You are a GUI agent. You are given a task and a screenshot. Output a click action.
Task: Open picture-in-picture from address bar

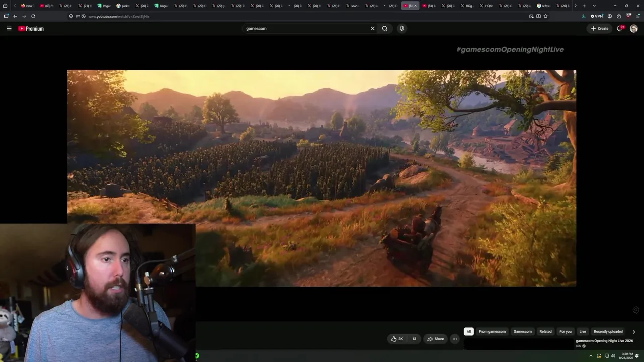pyautogui.click(x=531, y=16)
